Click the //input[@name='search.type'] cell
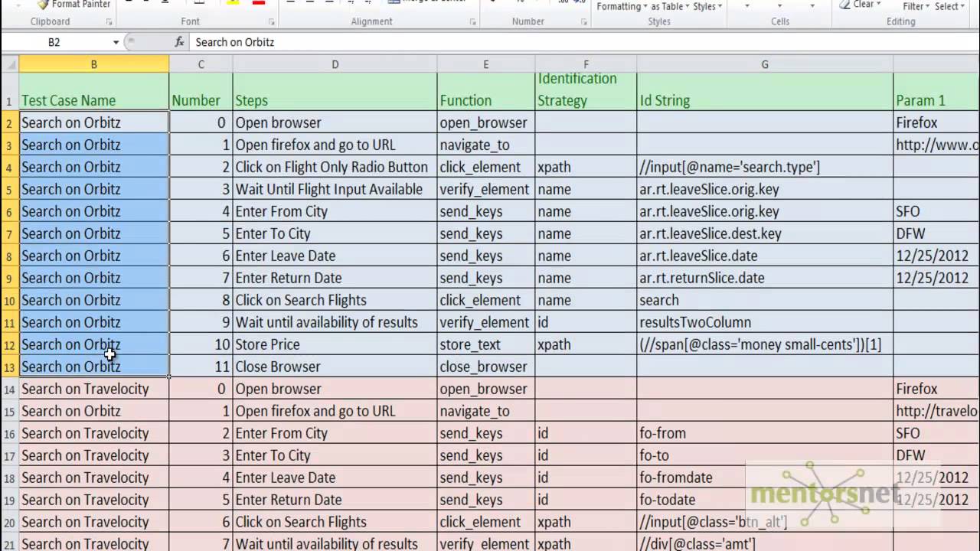This screenshot has width=980, height=551. tap(765, 167)
